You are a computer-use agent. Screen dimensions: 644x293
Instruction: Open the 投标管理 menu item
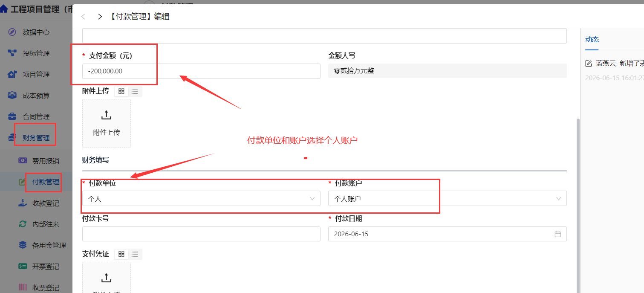coord(36,53)
